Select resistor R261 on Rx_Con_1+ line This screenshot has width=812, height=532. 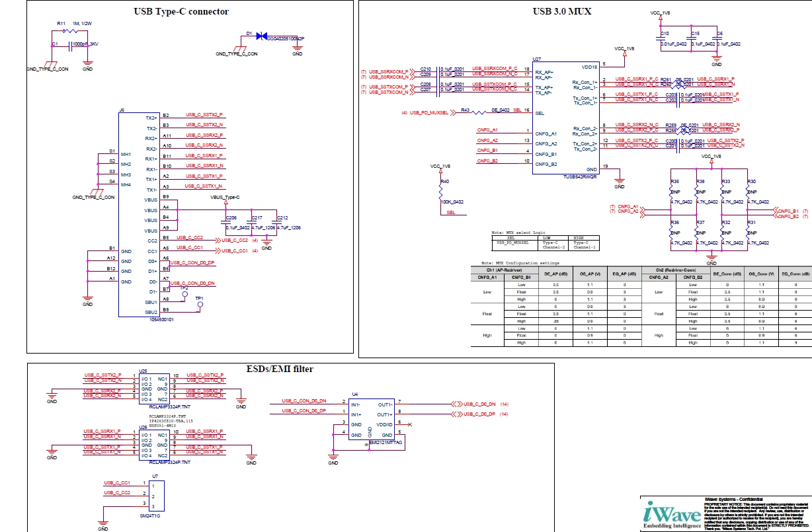(677, 79)
